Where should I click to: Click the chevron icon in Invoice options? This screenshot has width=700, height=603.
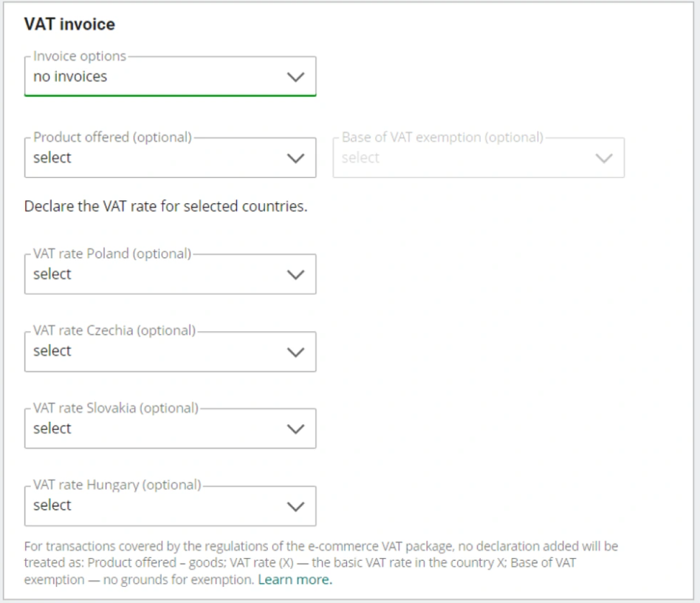click(x=295, y=77)
